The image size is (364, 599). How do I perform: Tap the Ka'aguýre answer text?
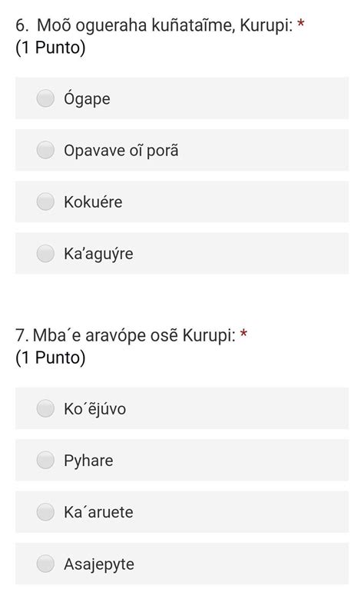(98, 254)
